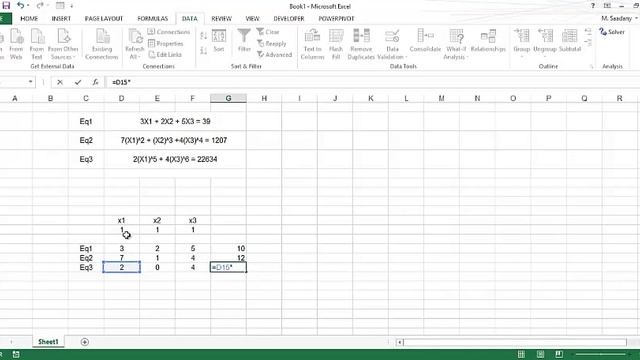Open the Sort dialog
640x360 pixels.
(219, 40)
